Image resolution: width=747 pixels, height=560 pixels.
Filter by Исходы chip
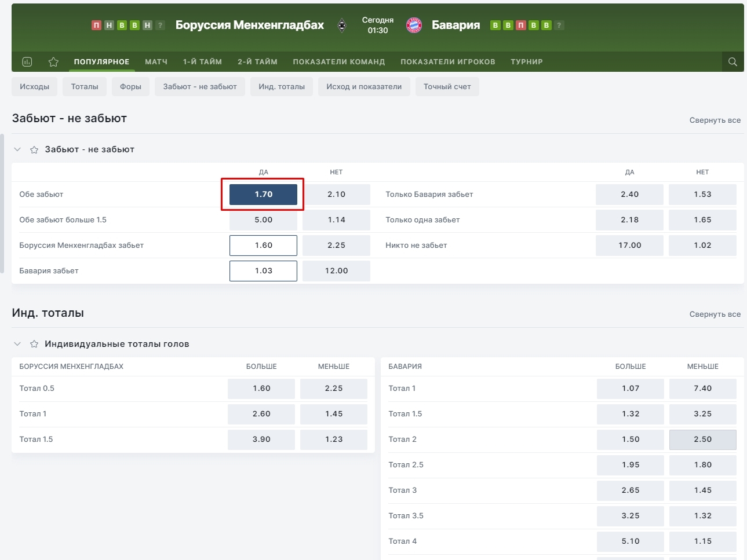point(34,87)
